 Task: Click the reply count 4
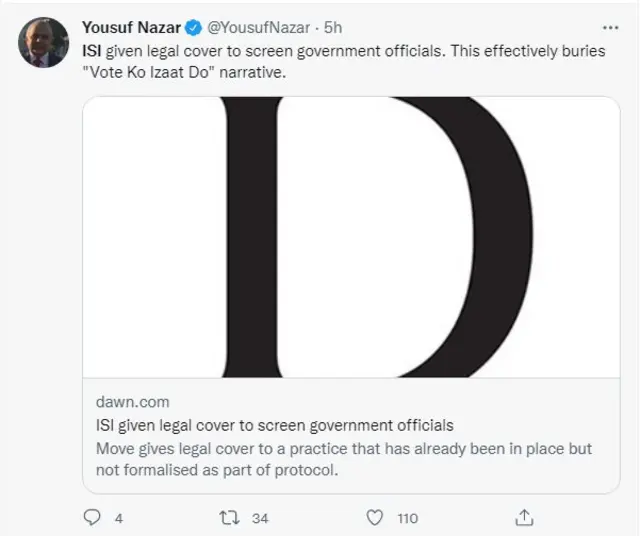click(x=119, y=518)
